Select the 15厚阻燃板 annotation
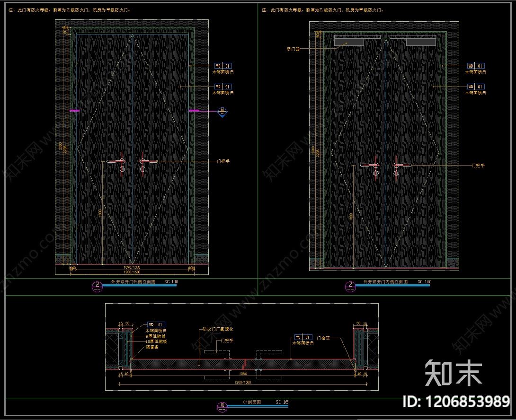The height and width of the screenshot is (420, 516). (x=156, y=341)
